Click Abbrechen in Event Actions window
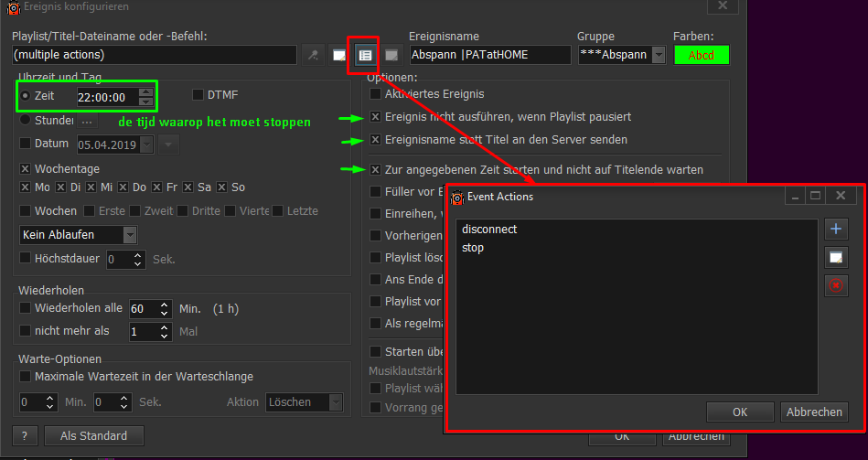The width and height of the screenshot is (868, 460). point(814,412)
